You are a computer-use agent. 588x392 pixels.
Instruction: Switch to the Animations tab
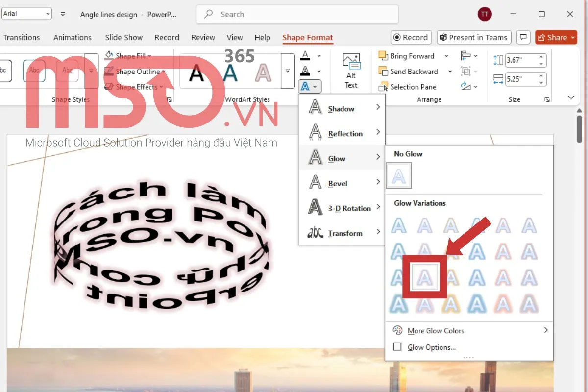[x=73, y=37]
